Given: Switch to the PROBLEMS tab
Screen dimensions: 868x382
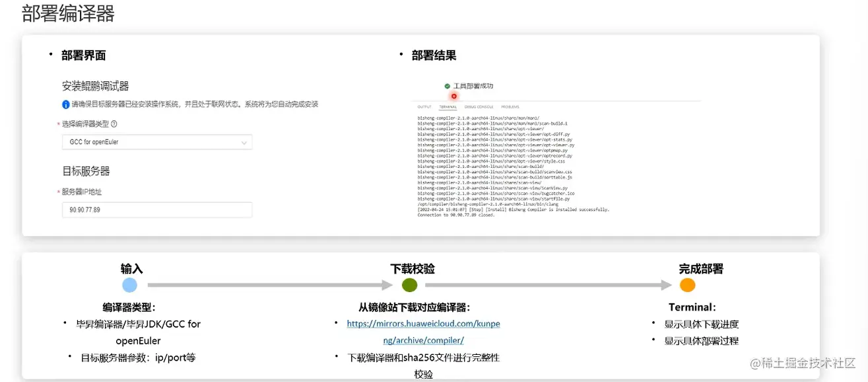Looking at the screenshot, I should pos(510,107).
